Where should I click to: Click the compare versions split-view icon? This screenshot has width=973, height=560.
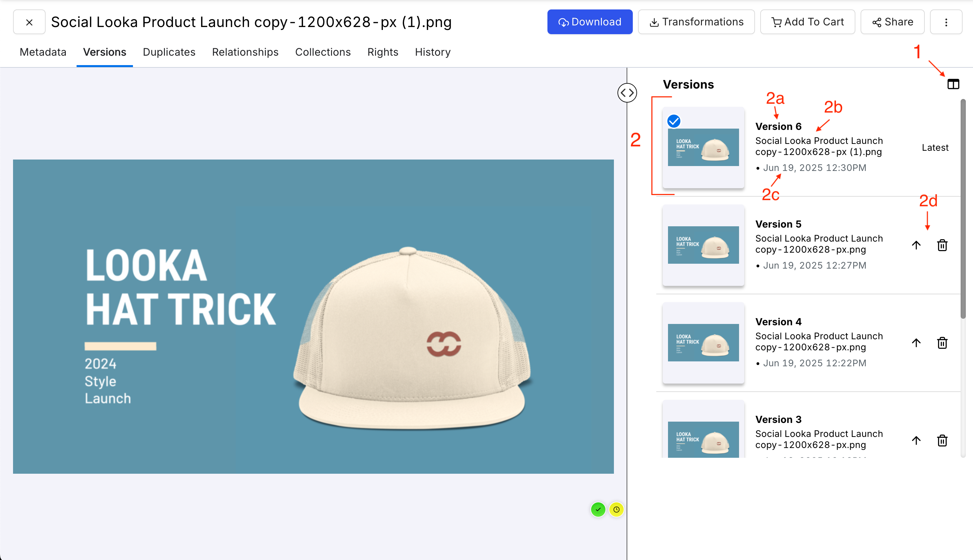point(953,84)
